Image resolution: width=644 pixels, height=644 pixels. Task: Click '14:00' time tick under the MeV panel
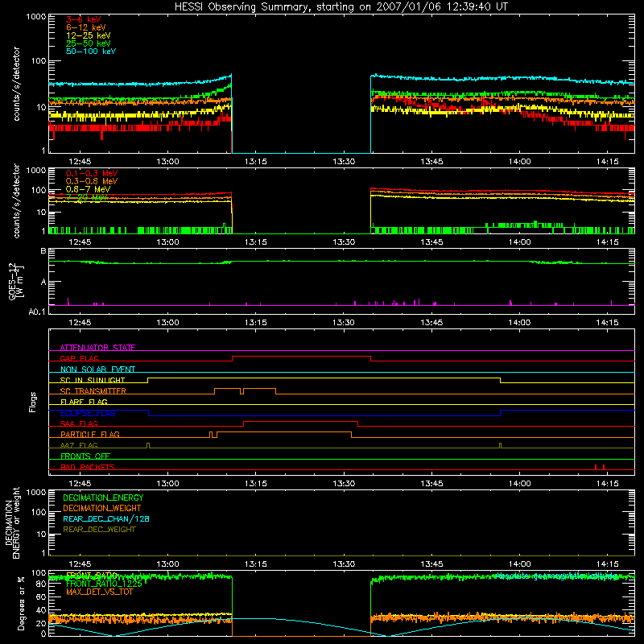pos(519,242)
